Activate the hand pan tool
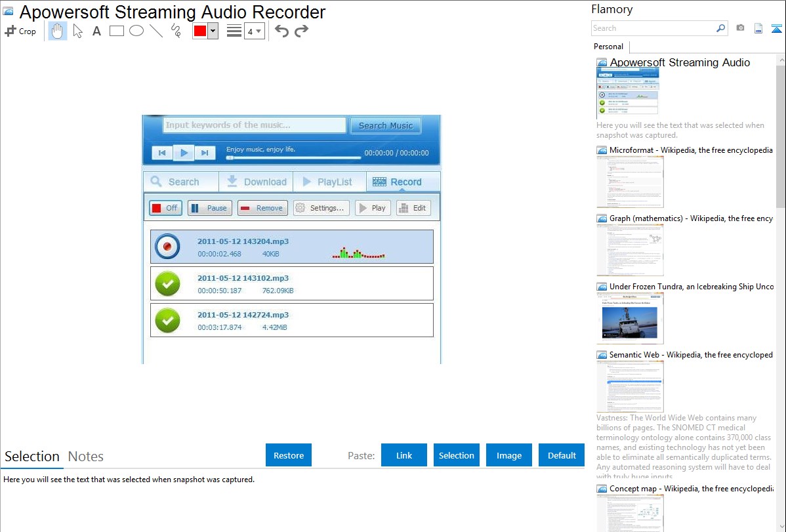This screenshot has height=532, width=786. pos(57,31)
